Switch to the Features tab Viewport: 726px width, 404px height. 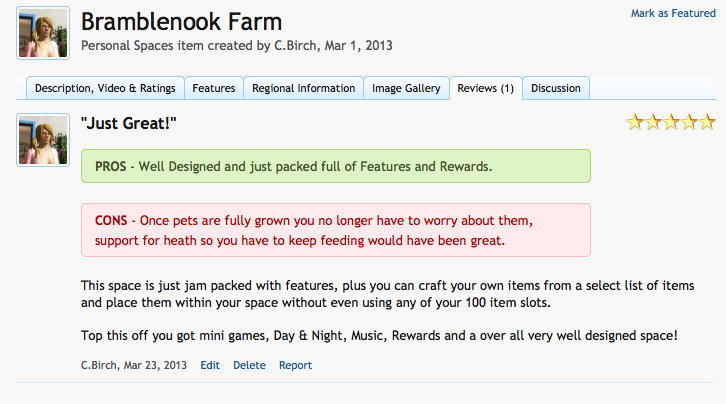(213, 88)
